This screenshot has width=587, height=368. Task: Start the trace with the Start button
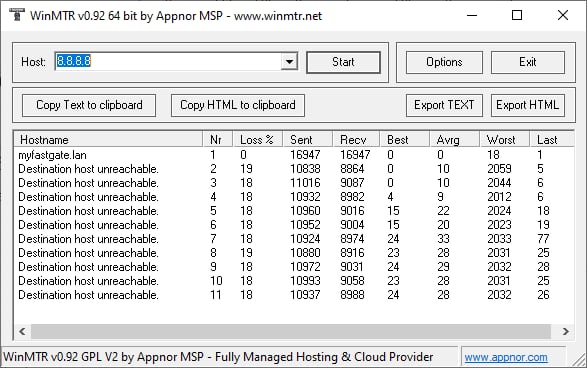tap(343, 62)
